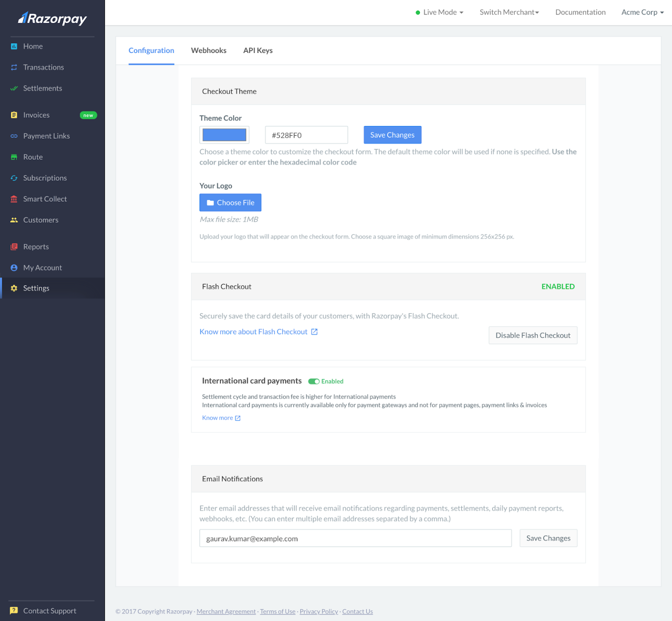This screenshot has height=621, width=672.
Task: Select the Route sidebar item
Action: [x=33, y=157]
